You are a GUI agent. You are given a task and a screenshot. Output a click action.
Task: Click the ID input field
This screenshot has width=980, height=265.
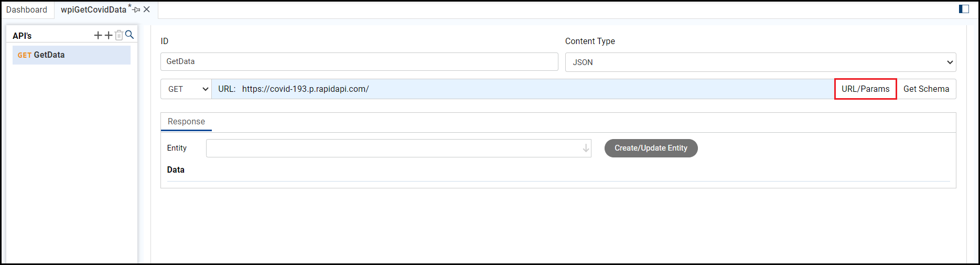click(x=359, y=61)
